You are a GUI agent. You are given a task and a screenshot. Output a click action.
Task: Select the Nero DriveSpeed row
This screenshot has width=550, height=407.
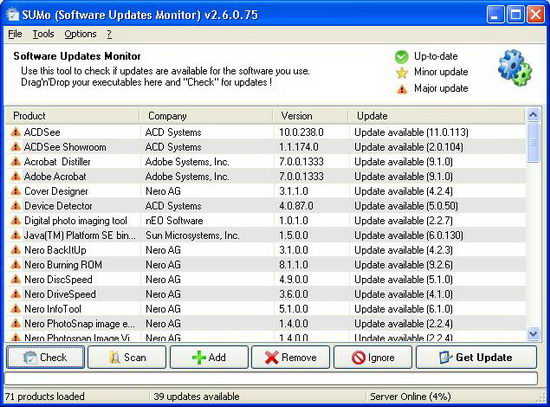point(265,294)
